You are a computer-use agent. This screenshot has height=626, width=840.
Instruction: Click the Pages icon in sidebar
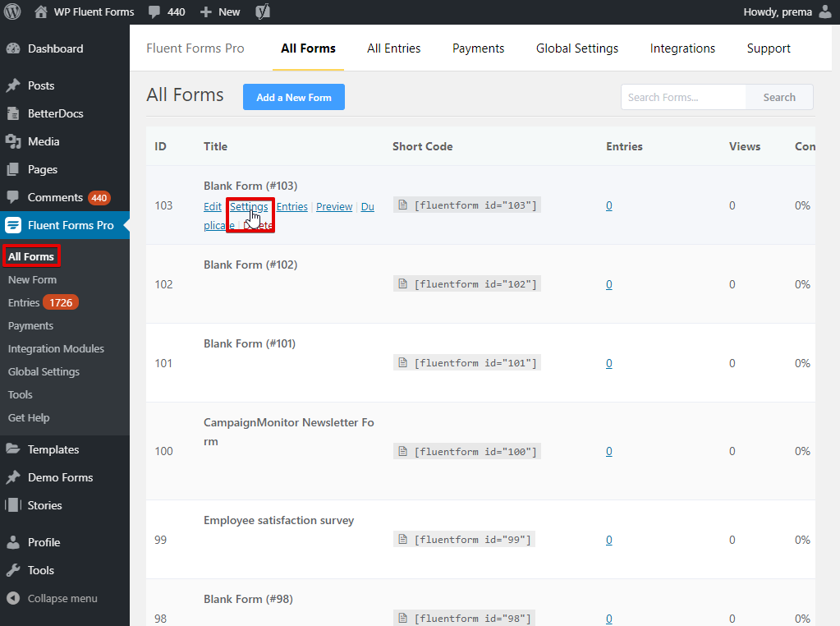13,169
